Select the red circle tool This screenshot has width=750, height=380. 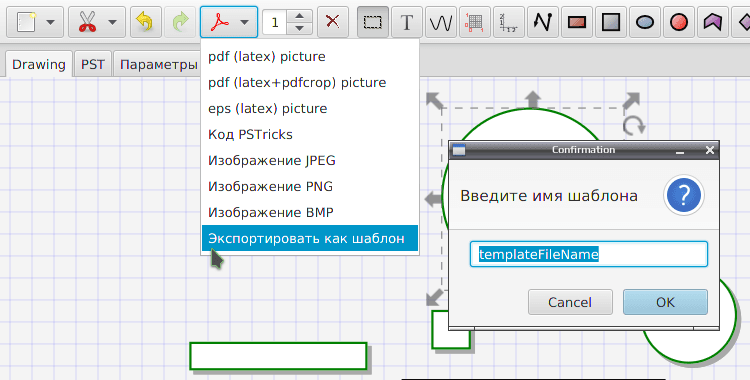coord(679,22)
